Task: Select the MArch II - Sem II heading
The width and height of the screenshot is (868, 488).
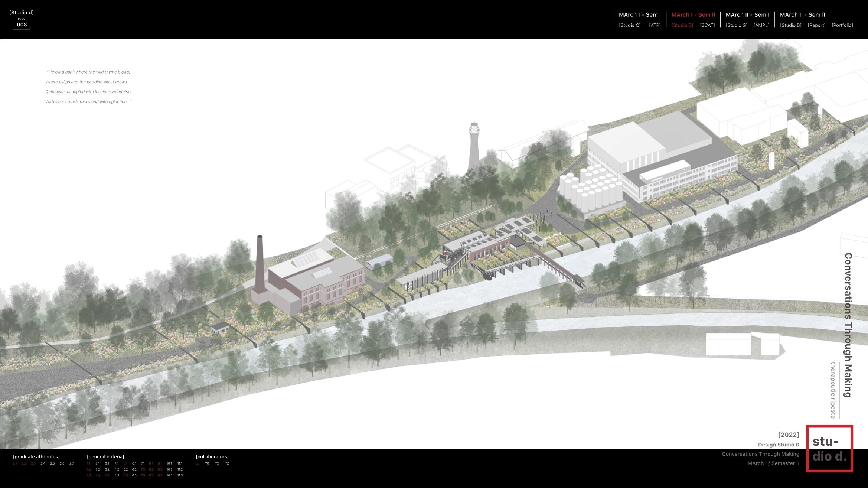Action: pos(802,15)
